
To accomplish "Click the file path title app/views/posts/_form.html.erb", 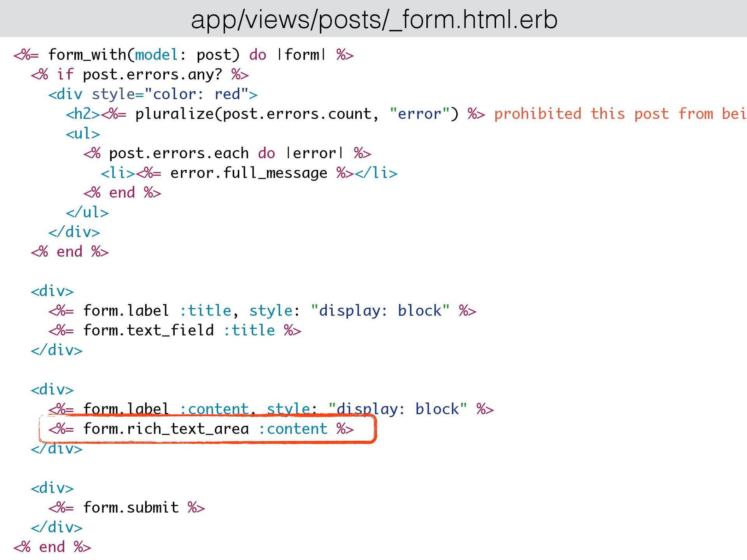I will tap(374, 19).
